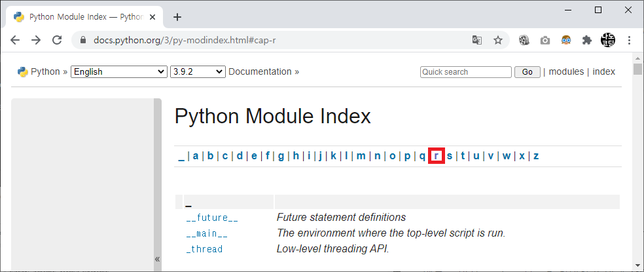
Task: Click the browser Back arrow
Action: [15, 40]
